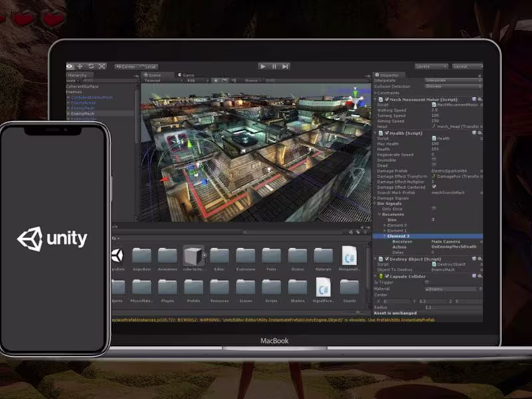Disable the Health script checkbox

coord(387,133)
